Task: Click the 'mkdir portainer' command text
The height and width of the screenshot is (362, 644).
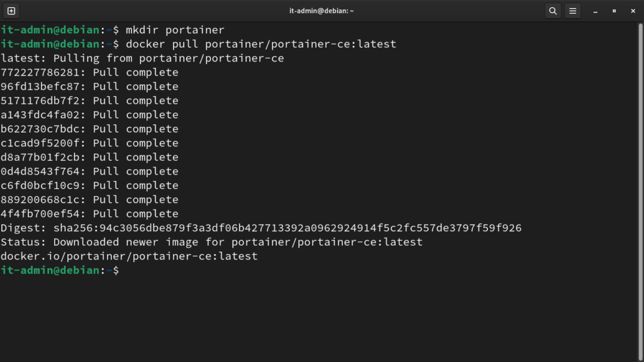Action: pos(175,30)
